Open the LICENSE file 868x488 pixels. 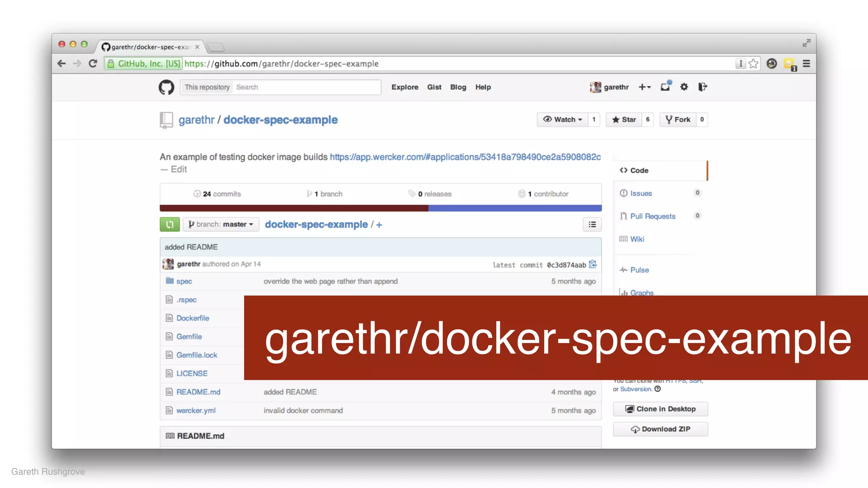[x=192, y=374]
